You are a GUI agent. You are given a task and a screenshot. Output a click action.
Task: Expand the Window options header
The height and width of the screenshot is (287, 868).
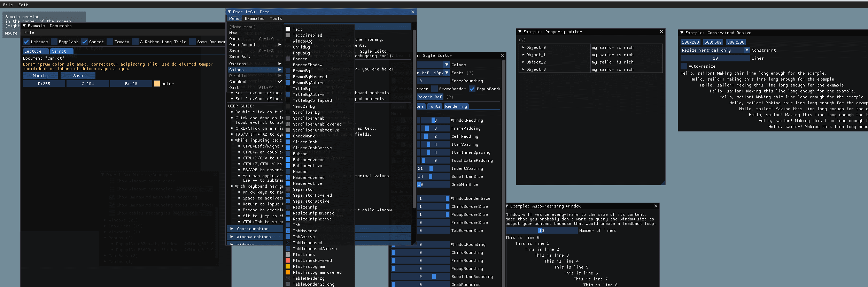pos(255,237)
